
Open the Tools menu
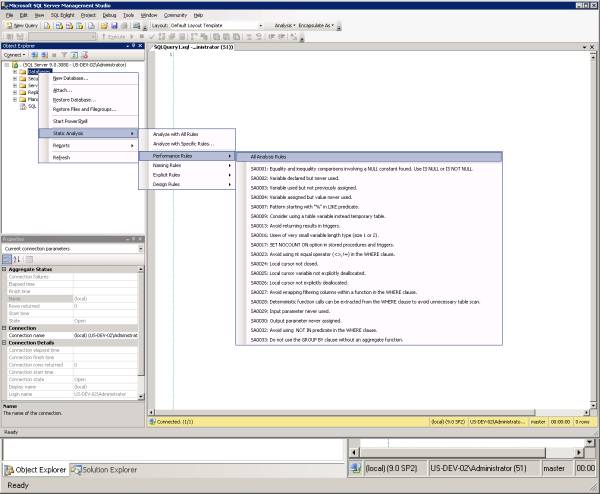(x=128, y=15)
